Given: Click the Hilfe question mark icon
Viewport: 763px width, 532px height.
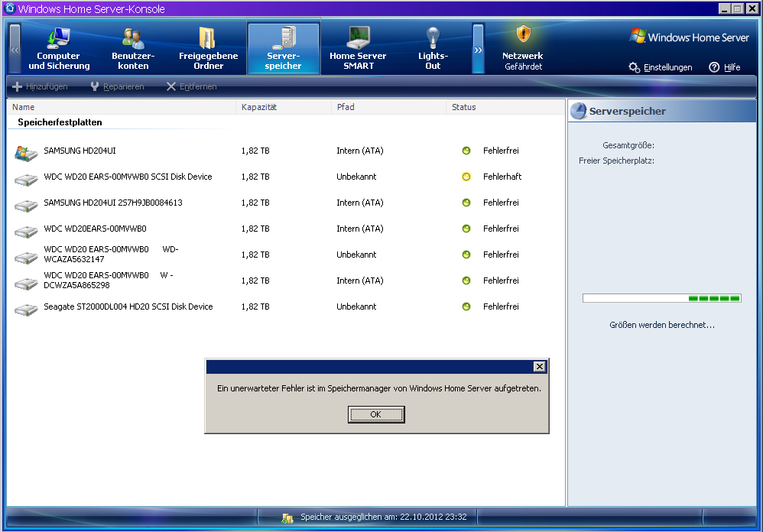Looking at the screenshot, I should coord(714,67).
